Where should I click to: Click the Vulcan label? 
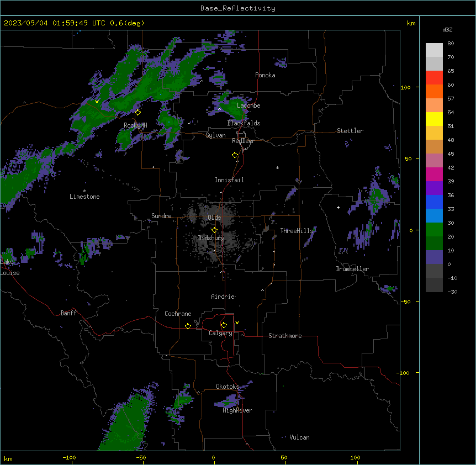tap(299, 437)
